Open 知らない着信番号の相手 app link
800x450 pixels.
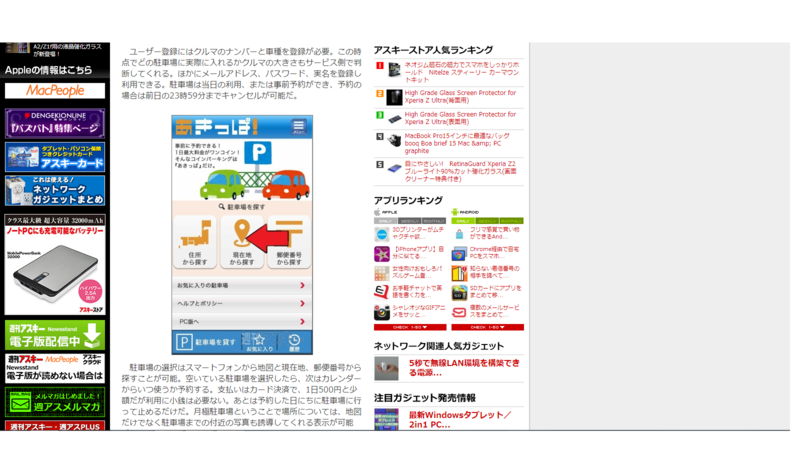pyautogui.click(x=494, y=272)
